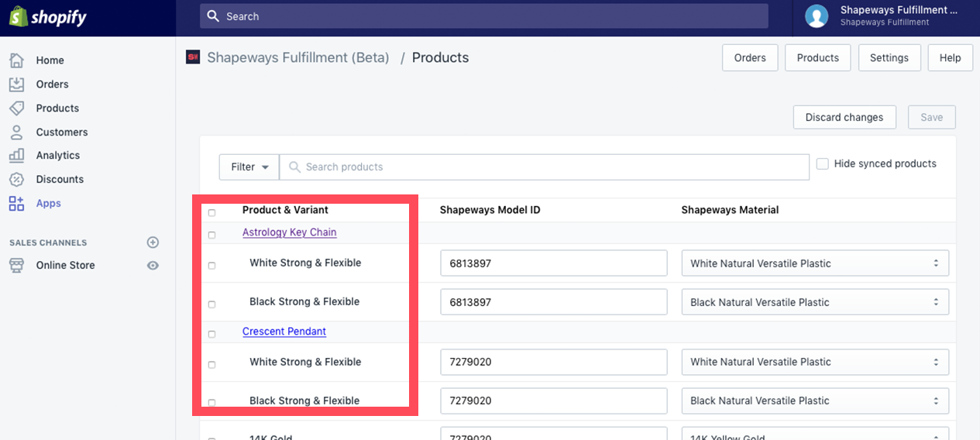Expand the White Natural Versatile Plastic dropdown for model 6813897

(815, 263)
